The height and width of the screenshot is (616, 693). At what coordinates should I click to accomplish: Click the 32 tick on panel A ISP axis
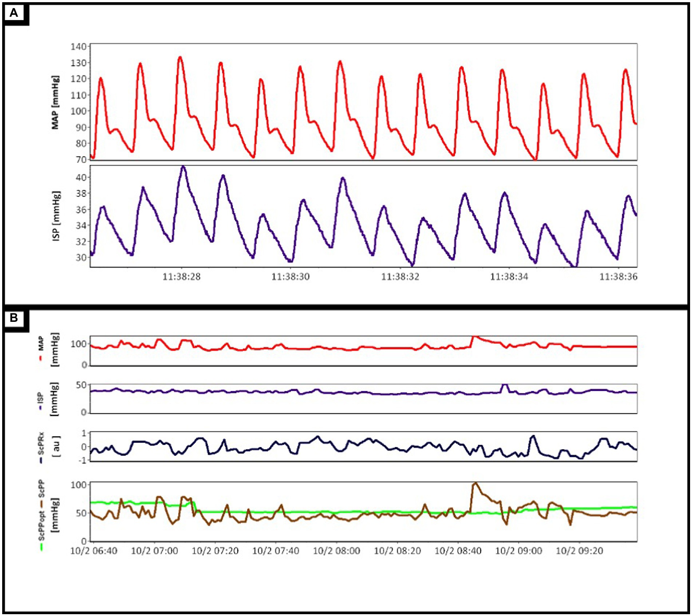(81, 242)
